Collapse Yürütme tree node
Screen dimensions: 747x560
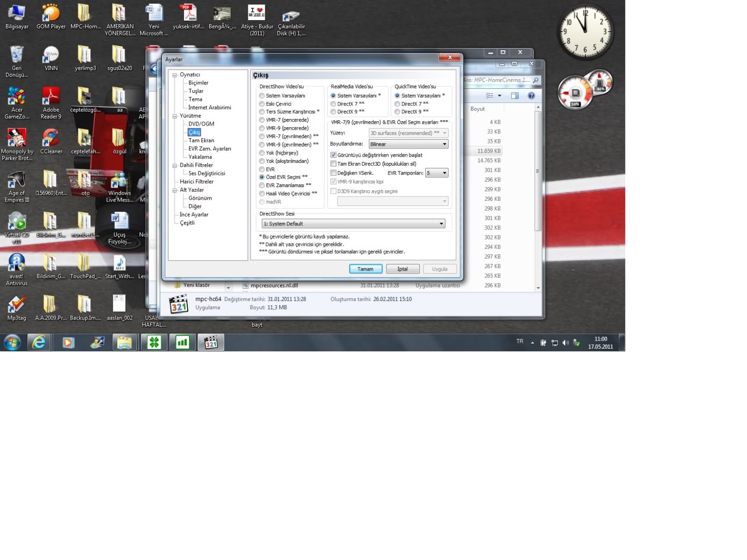[175, 116]
